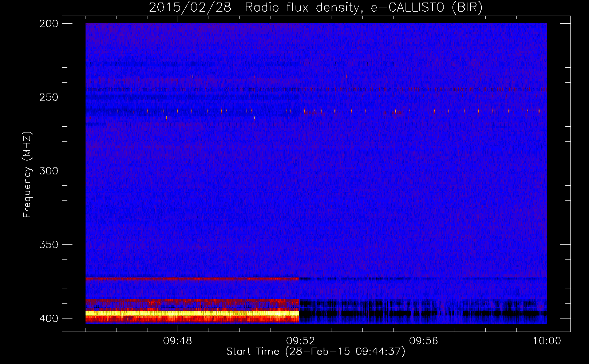Click the thin red band near 375 MHz
The image size is (589, 364).
tap(192, 278)
